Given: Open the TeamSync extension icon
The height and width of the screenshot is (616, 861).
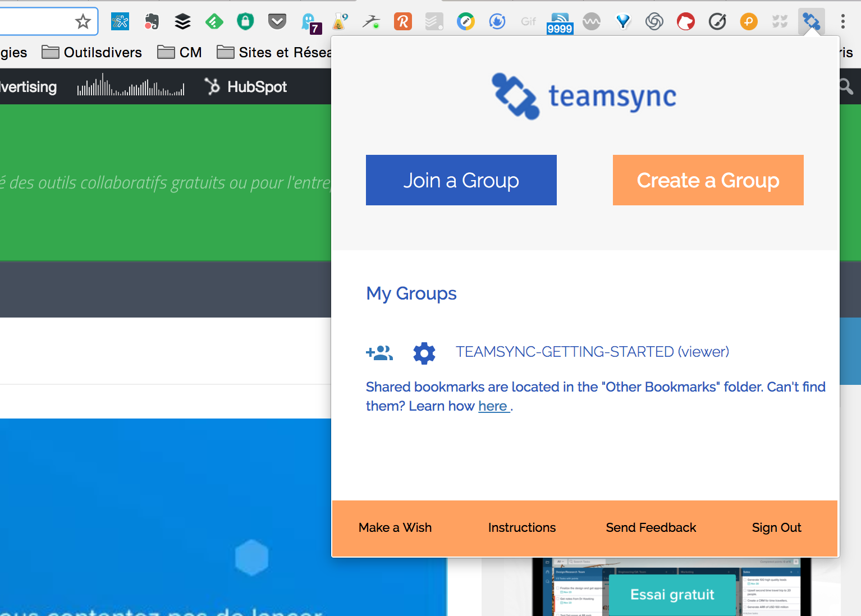Looking at the screenshot, I should point(811,21).
